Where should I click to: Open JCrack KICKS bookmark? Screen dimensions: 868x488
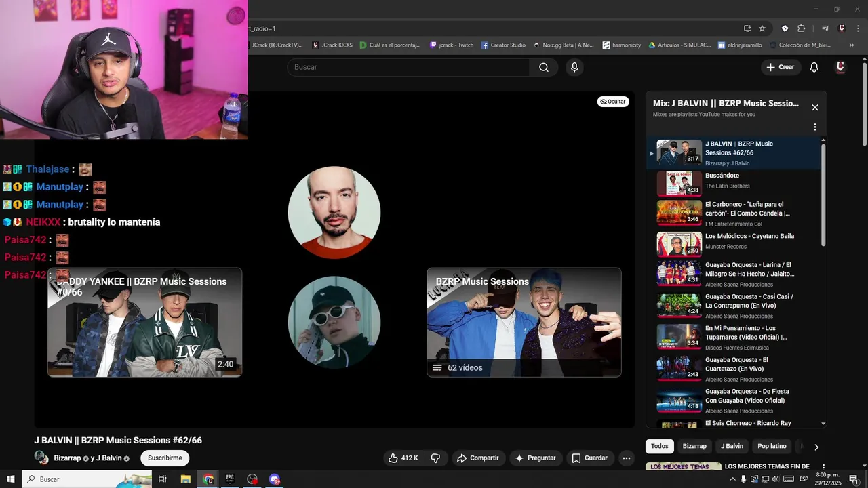[332, 45]
